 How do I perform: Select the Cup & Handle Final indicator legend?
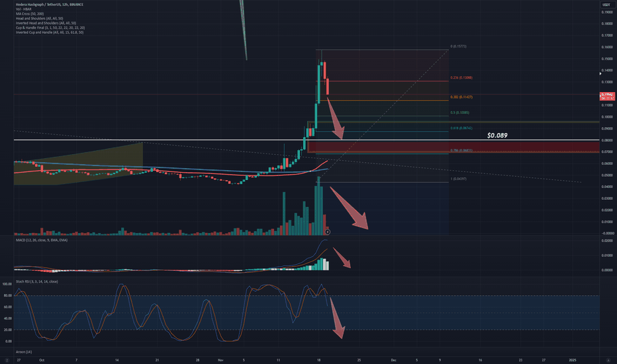pyautogui.click(x=50, y=28)
